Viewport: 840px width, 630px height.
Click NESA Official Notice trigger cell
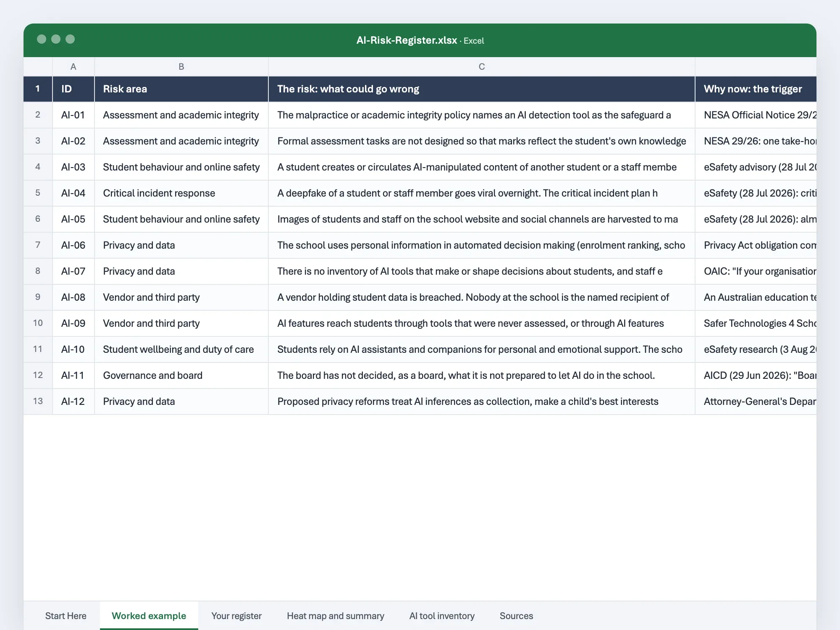click(x=756, y=115)
